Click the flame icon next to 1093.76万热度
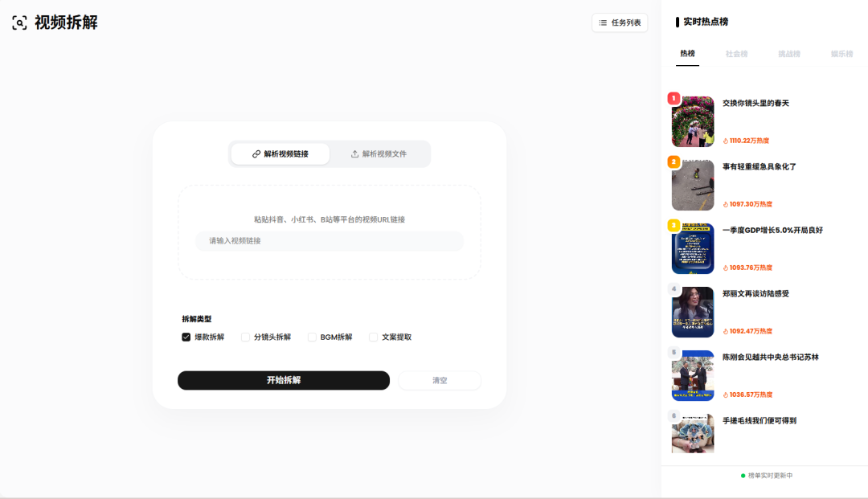 726,268
